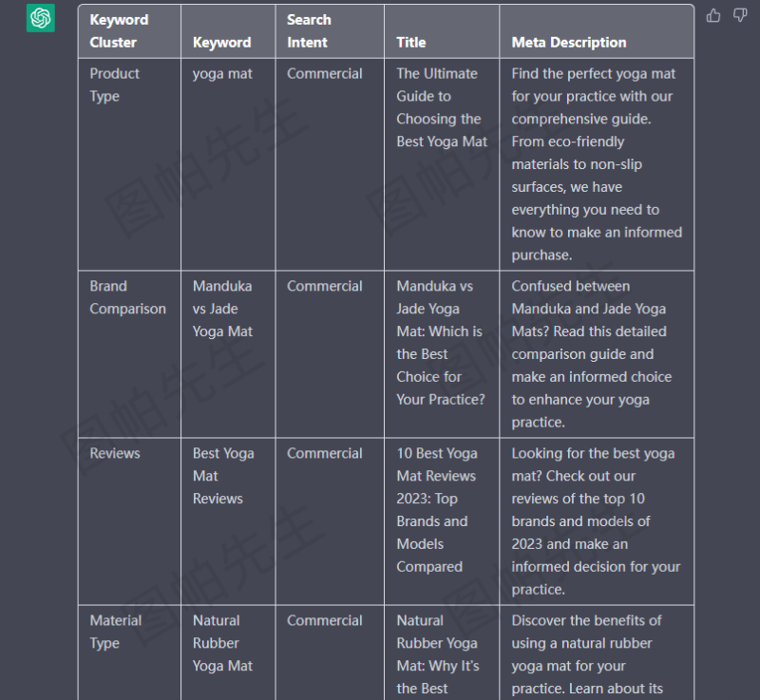Click the 'Confused between Manduka and Jade' description
Screen dimensions: 760x700
pyautogui.click(x=589, y=354)
